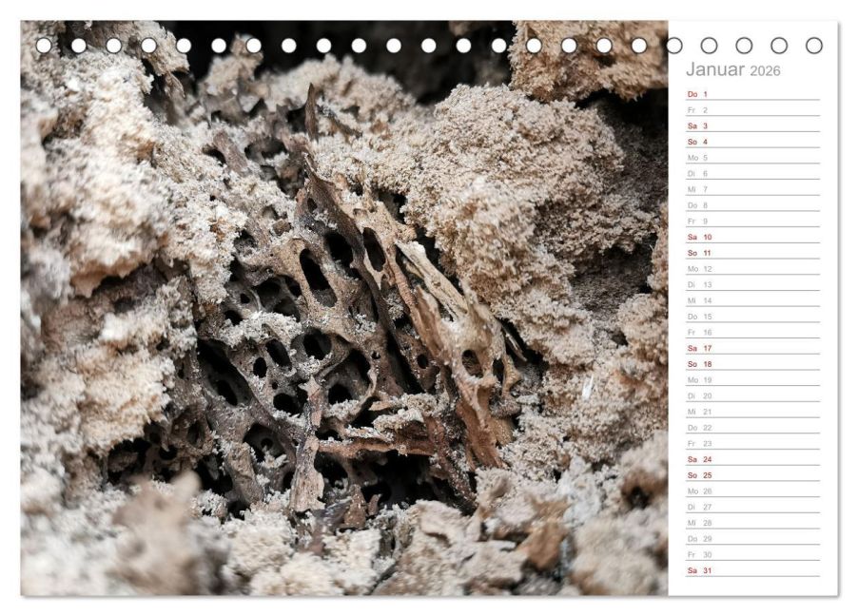The height and width of the screenshot is (616, 858).
Task: Select the 'Mo 5' calendar row
Action: pyautogui.click(x=753, y=158)
